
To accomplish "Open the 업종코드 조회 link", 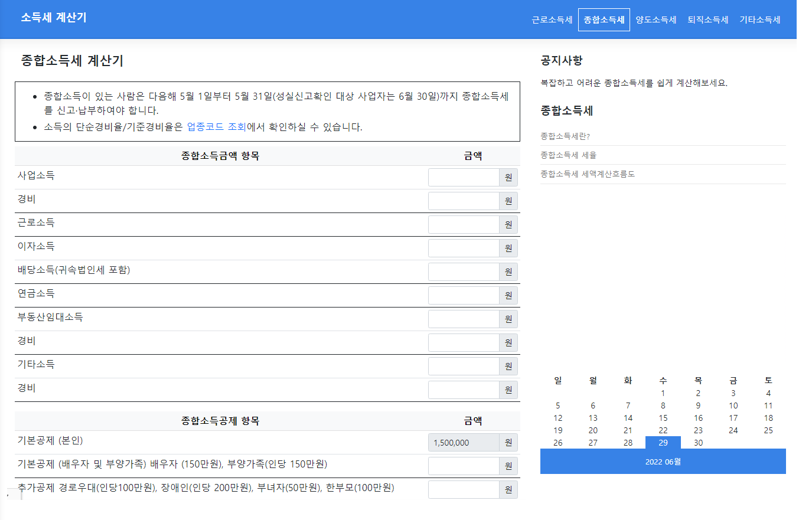I will click(x=216, y=127).
